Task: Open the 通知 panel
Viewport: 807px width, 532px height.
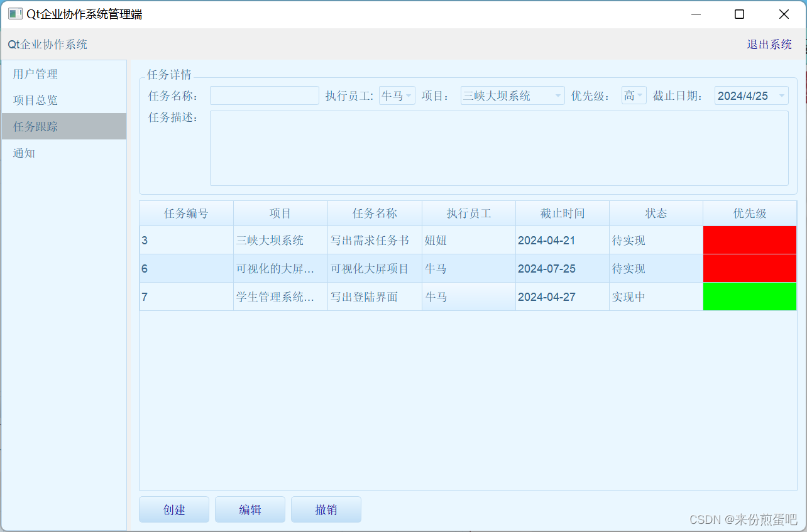Action: 24,153
